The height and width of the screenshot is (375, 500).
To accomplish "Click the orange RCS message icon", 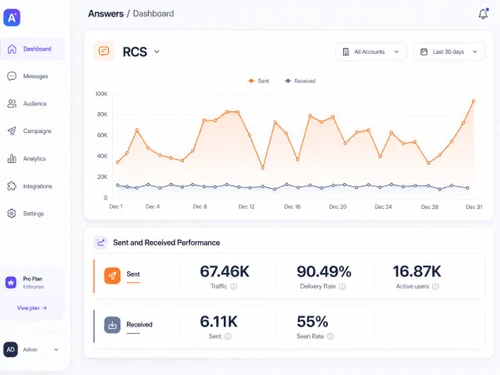I will 104,51.
